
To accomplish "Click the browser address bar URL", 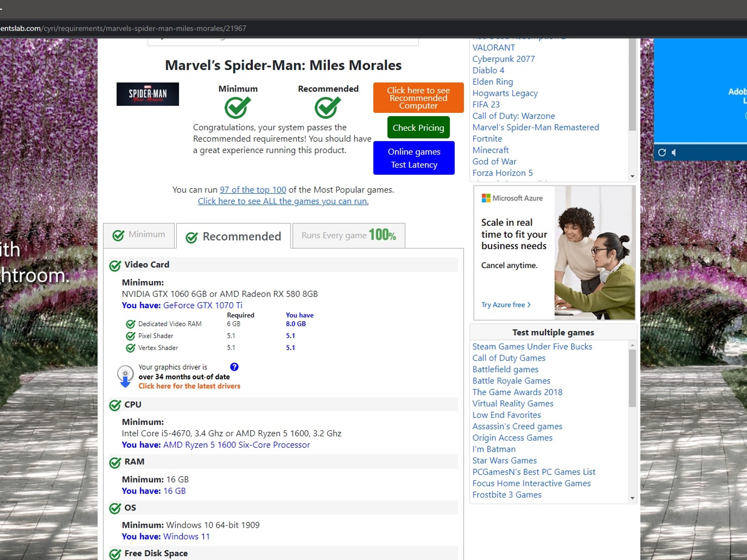I will click(123, 28).
